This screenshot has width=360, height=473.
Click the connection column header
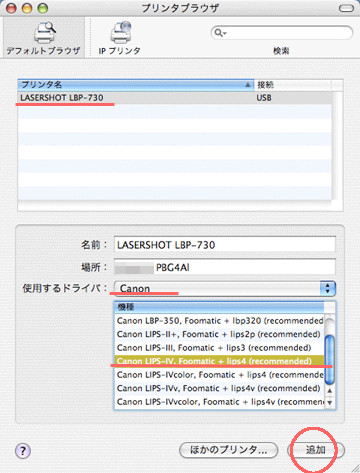point(293,85)
